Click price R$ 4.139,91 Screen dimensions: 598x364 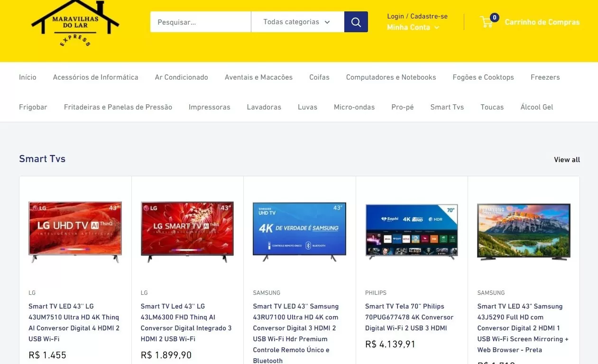(390, 344)
